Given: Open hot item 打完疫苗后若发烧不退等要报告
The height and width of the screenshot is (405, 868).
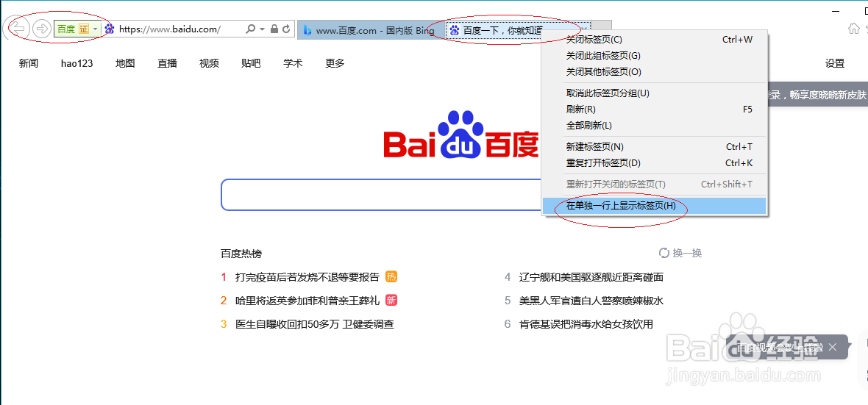Looking at the screenshot, I should (307, 277).
